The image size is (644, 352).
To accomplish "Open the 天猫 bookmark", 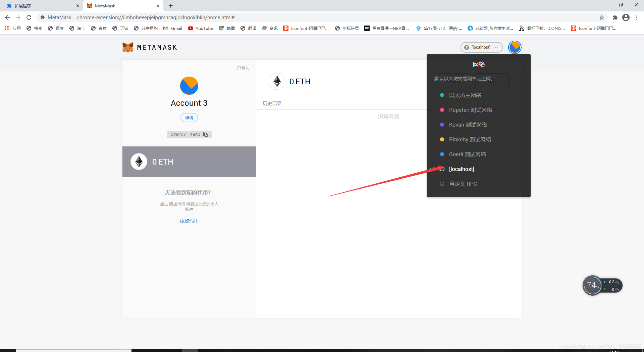I will pos(120,29).
